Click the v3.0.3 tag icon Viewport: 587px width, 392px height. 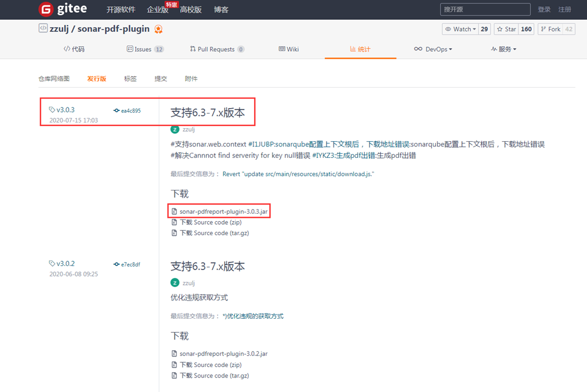click(x=52, y=110)
